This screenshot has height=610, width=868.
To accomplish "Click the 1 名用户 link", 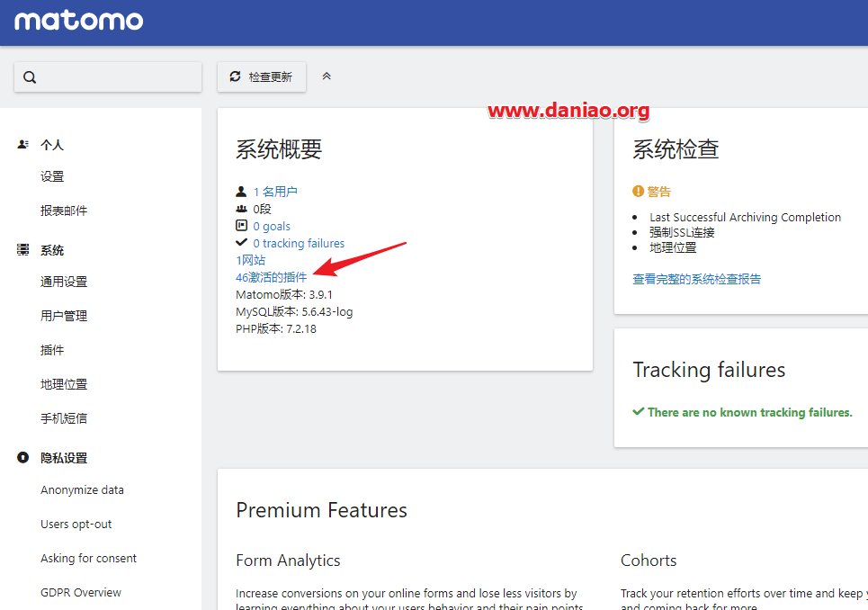I will [x=275, y=192].
